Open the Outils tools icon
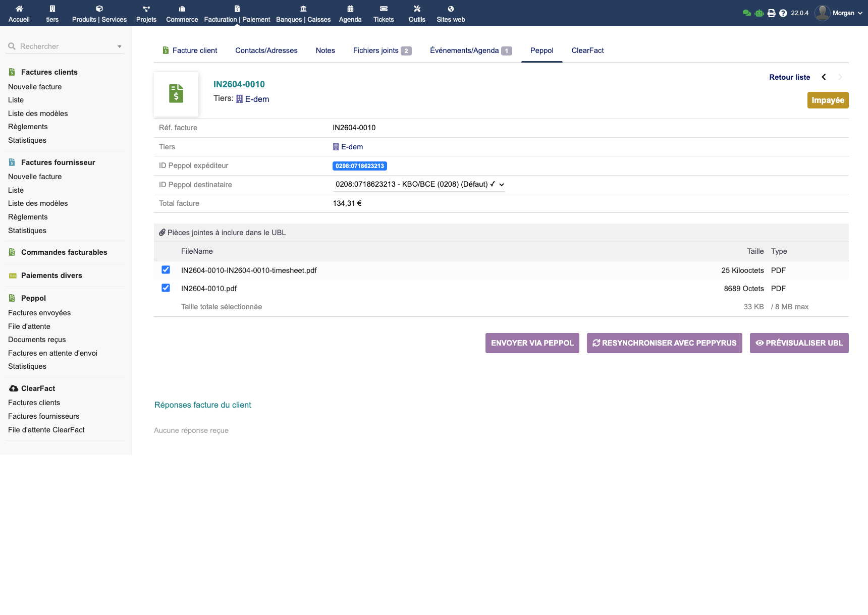The height and width of the screenshot is (615, 868). tap(417, 9)
